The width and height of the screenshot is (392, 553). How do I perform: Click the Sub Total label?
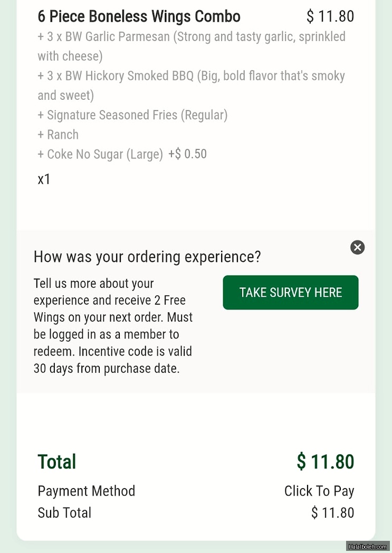click(64, 513)
